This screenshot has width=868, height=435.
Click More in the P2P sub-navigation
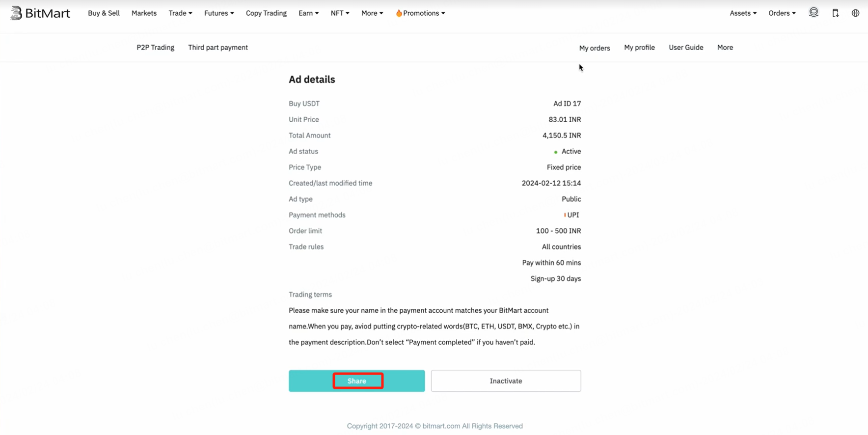[x=725, y=48]
